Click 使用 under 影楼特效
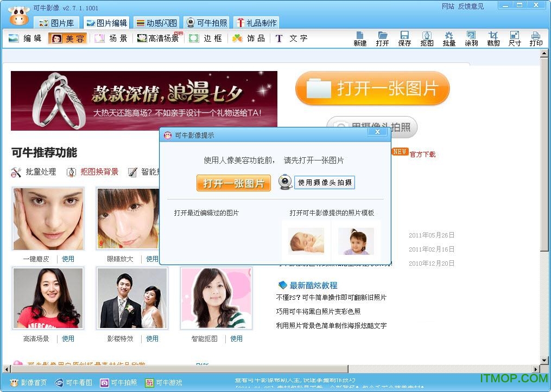 point(152,339)
